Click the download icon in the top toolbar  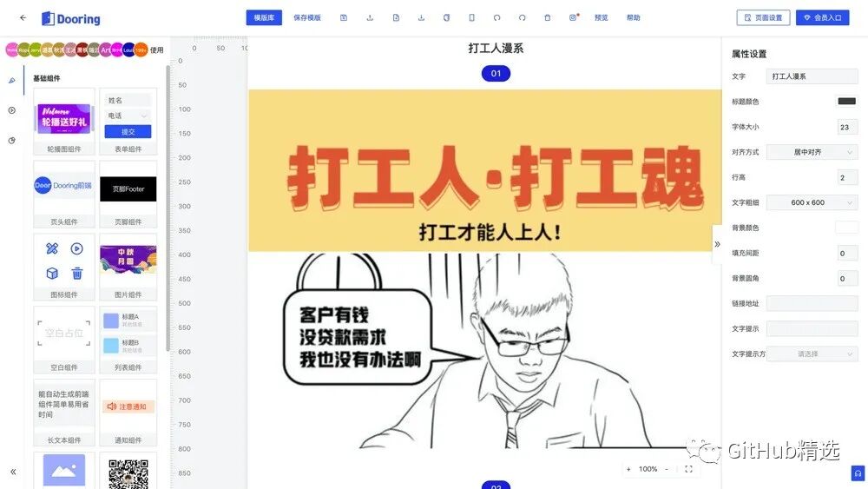pos(421,17)
